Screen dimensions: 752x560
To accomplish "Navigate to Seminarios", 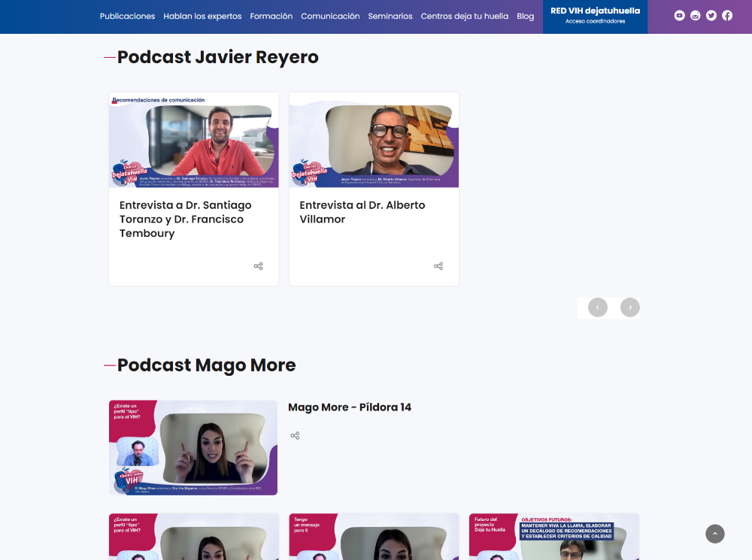I will [390, 17].
